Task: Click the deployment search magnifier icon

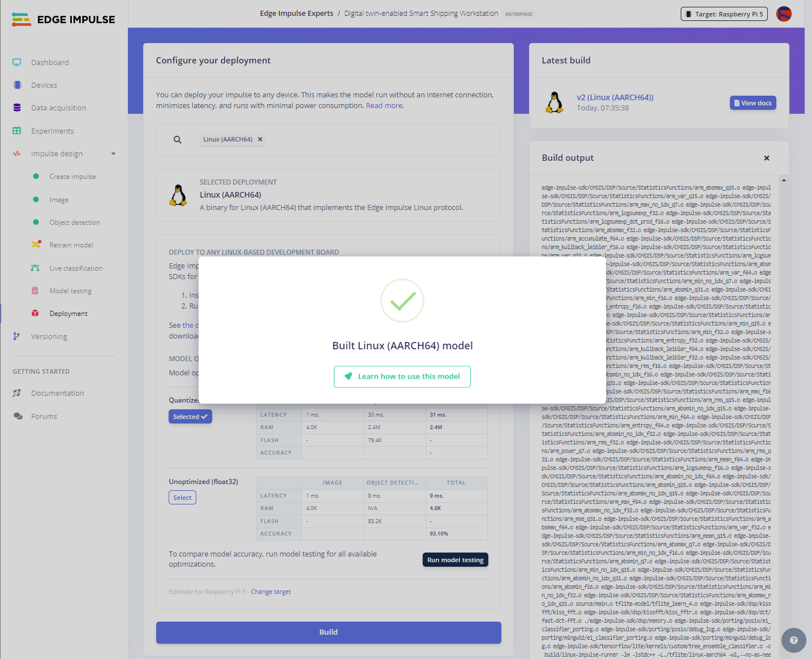Action: coord(178,140)
